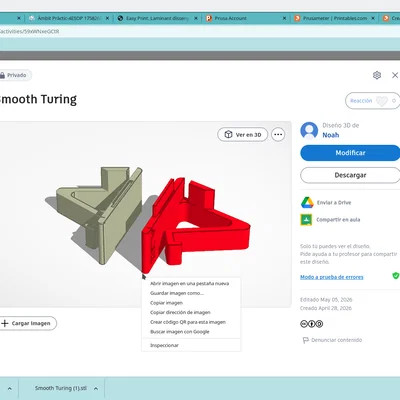400x400 pixels.
Task: Click the Easy Print tab favicon
Action: [x=120, y=18]
